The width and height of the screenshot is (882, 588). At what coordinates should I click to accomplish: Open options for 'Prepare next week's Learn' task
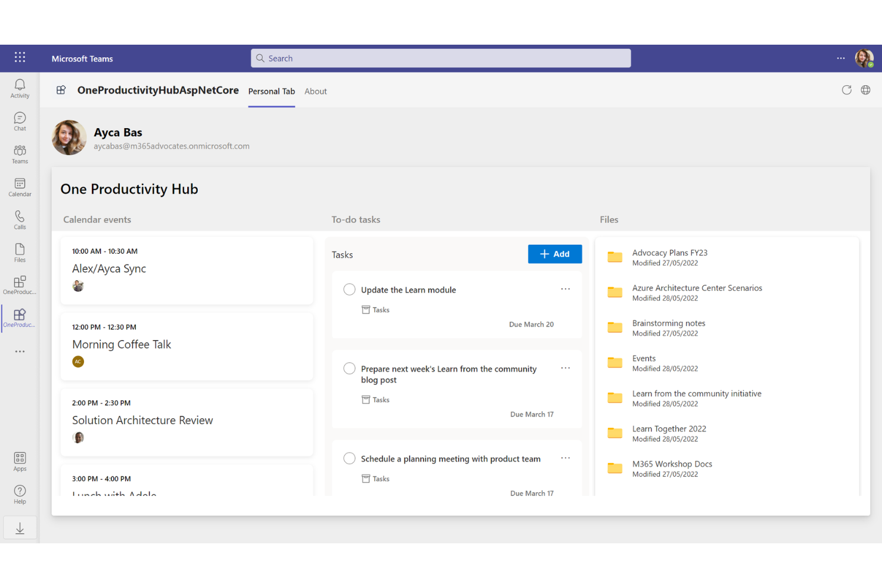click(566, 368)
